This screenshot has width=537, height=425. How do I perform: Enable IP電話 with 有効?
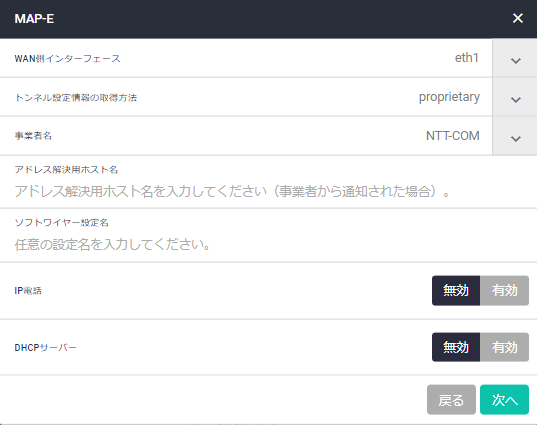click(x=504, y=290)
